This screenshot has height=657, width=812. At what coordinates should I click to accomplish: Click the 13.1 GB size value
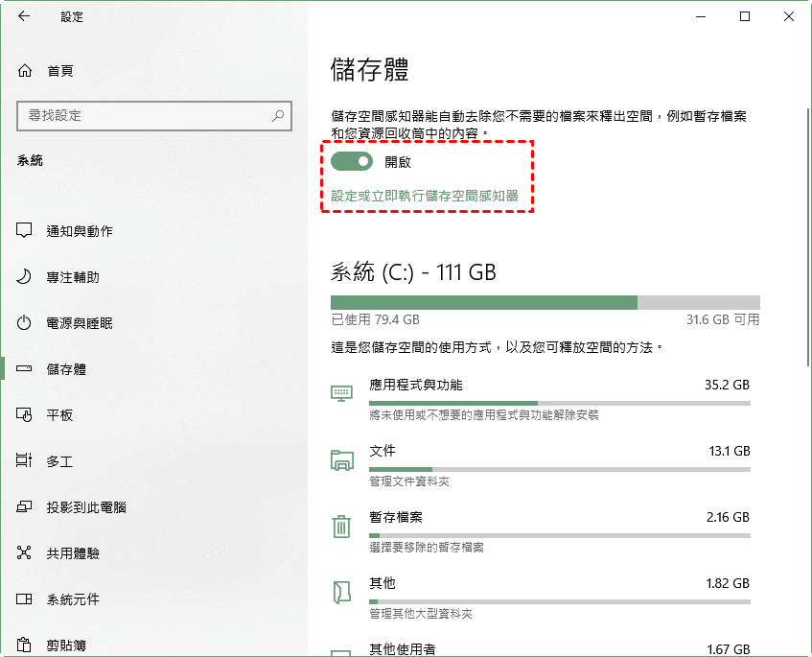coord(730,451)
